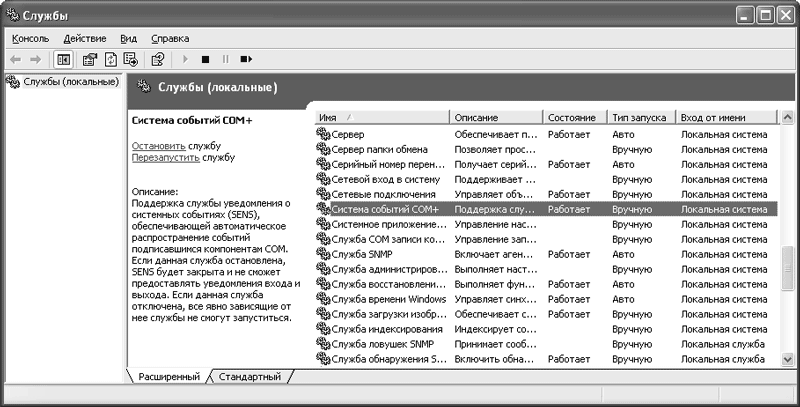Viewport: 800px width, 407px height.
Task: Sort by the Описание column header
Action: 496,117
